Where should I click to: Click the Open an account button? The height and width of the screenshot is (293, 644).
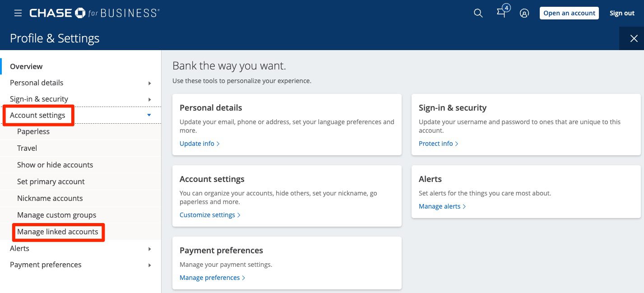point(569,13)
